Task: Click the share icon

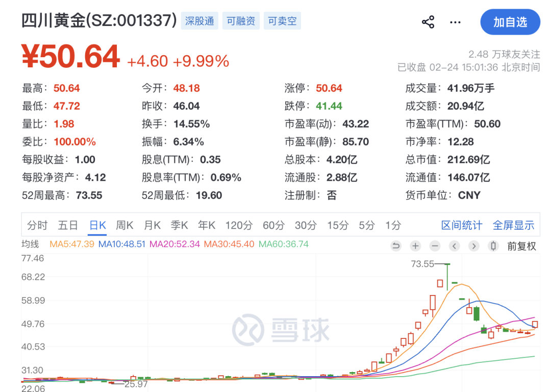Action: (x=428, y=22)
